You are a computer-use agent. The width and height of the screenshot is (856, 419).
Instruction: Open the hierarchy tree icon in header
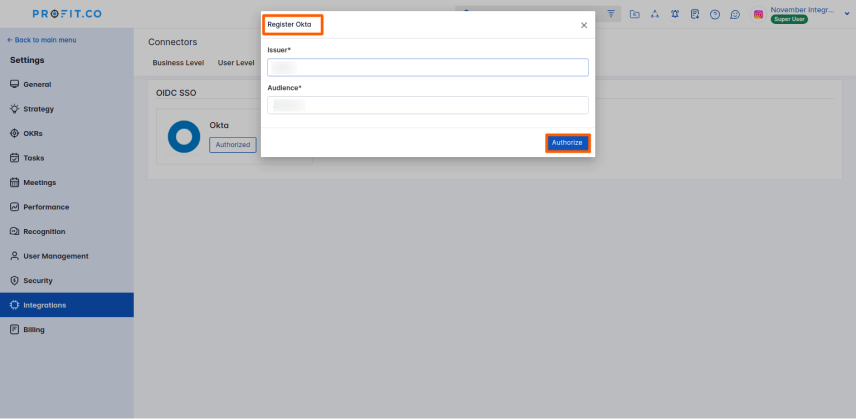pyautogui.click(x=655, y=14)
